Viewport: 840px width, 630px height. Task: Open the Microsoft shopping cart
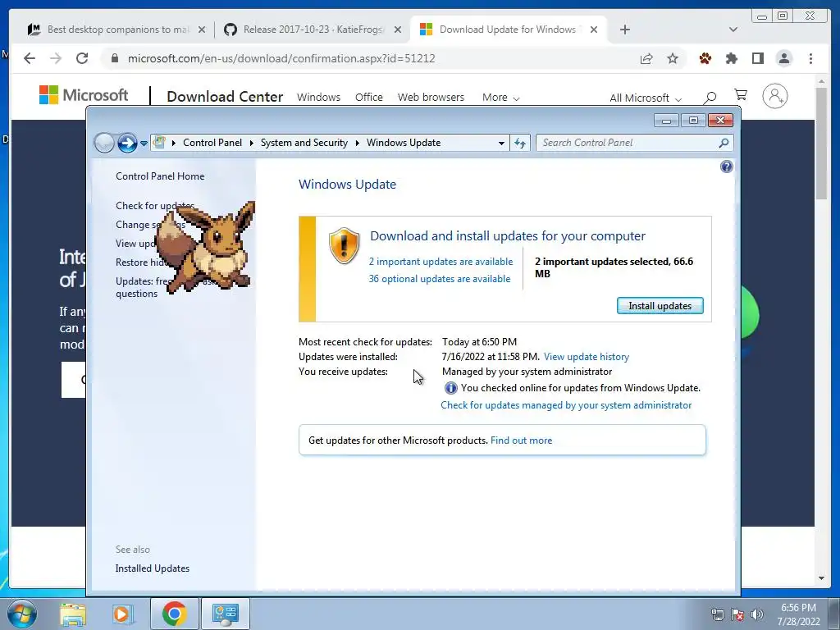coord(741,95)
